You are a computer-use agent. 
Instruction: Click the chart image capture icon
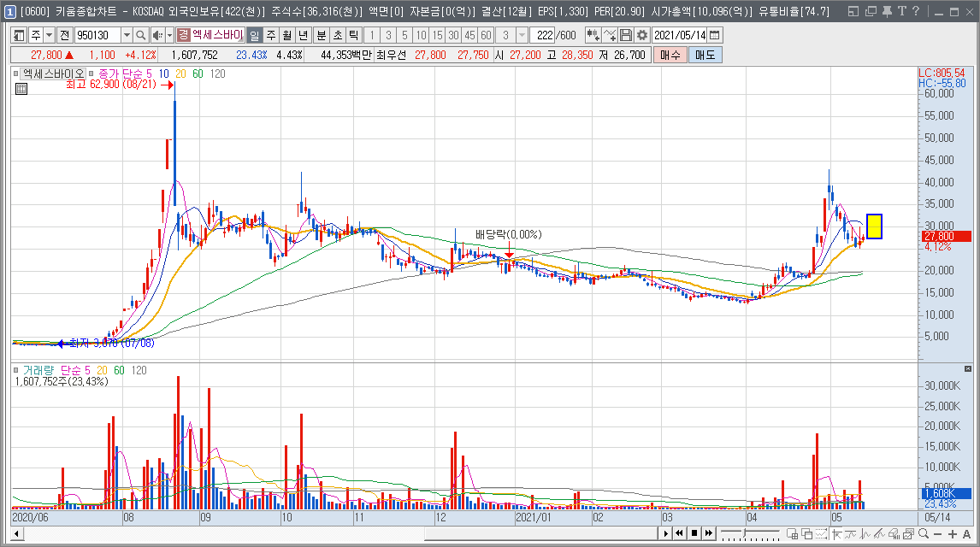click(909, 534)
